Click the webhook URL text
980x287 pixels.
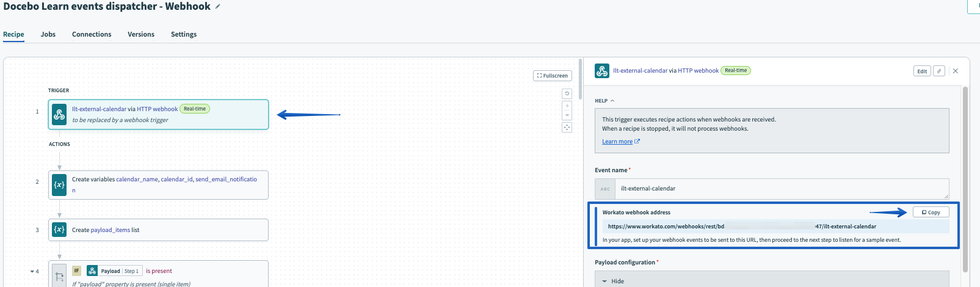pyautogui.click(x=742, y=227)
